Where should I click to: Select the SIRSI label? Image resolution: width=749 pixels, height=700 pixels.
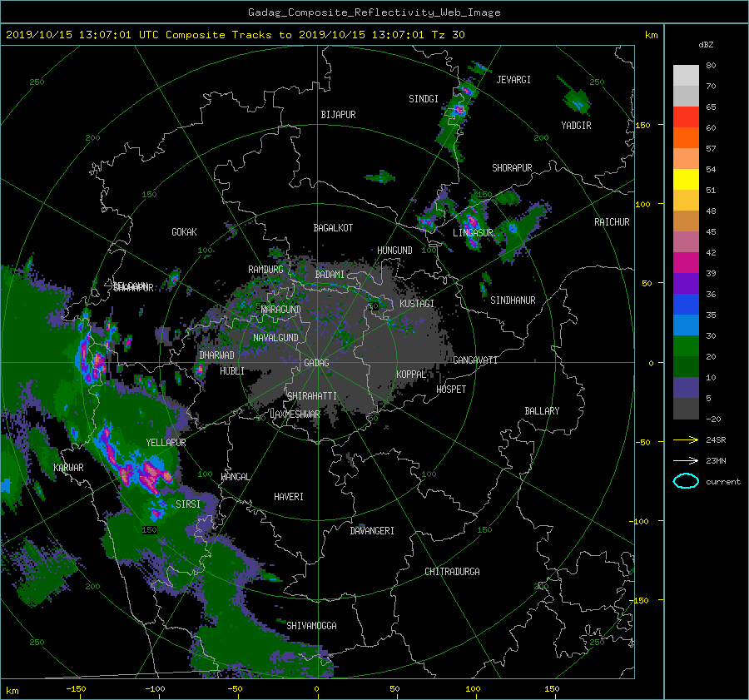(x=188, y=504)
